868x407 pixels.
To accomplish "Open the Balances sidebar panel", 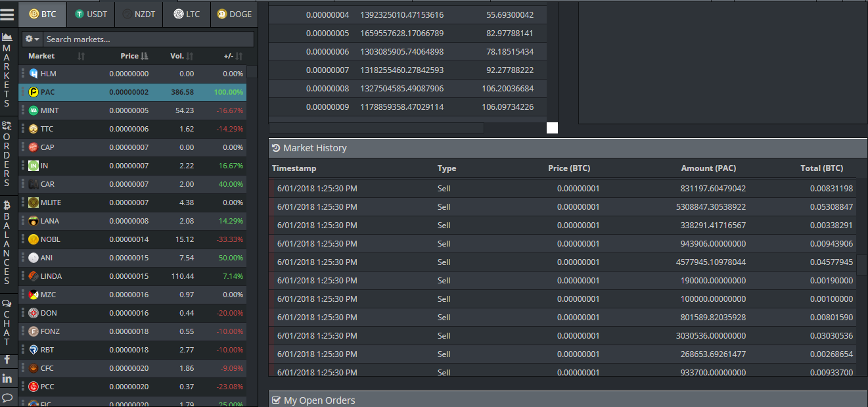I will (7, 243).
